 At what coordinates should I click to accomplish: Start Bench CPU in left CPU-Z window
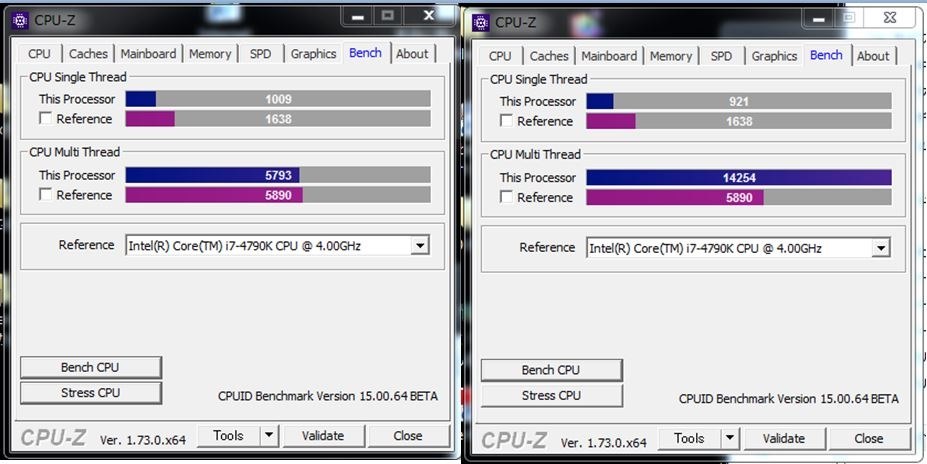[x=90, y=368]
